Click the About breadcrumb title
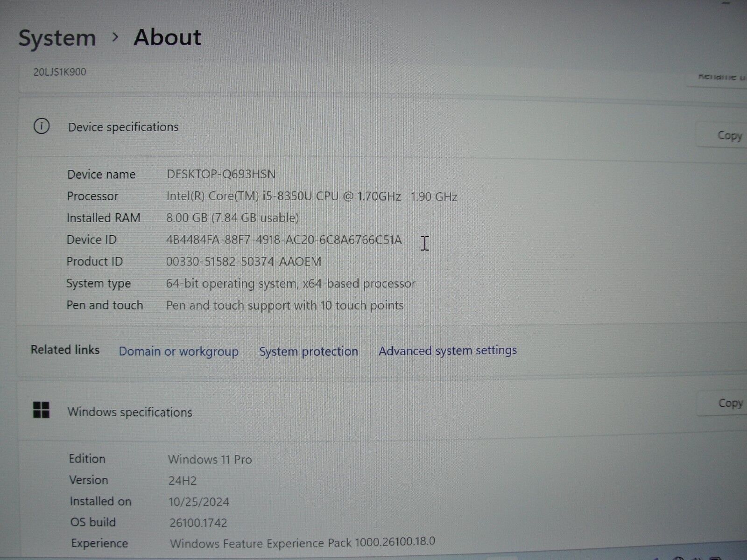Image resolution: width=747 pixels, height=560 pixels. click(168, 37)
